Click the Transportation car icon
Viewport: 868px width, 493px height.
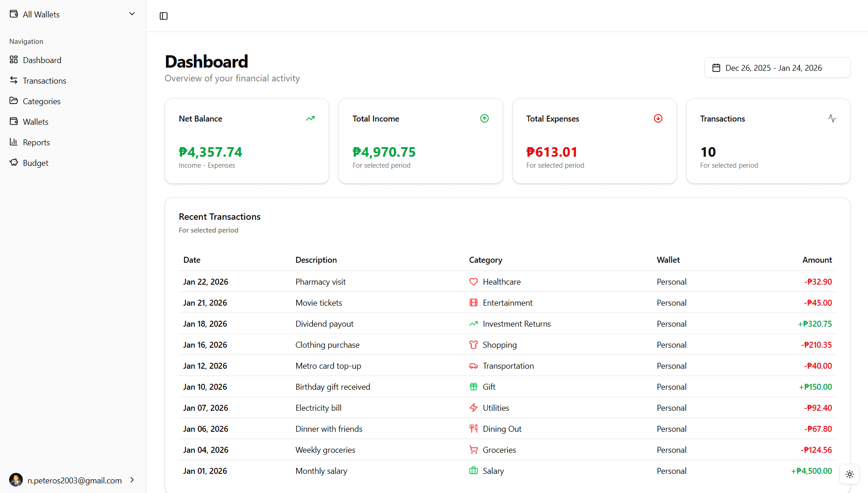click(x=474, y=366)
